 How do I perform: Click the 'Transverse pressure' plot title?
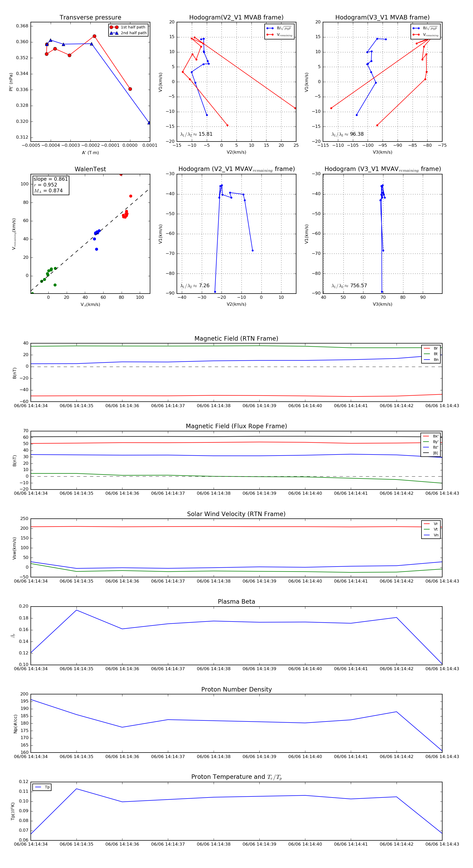pyautogui.click(x=90, y=17)
